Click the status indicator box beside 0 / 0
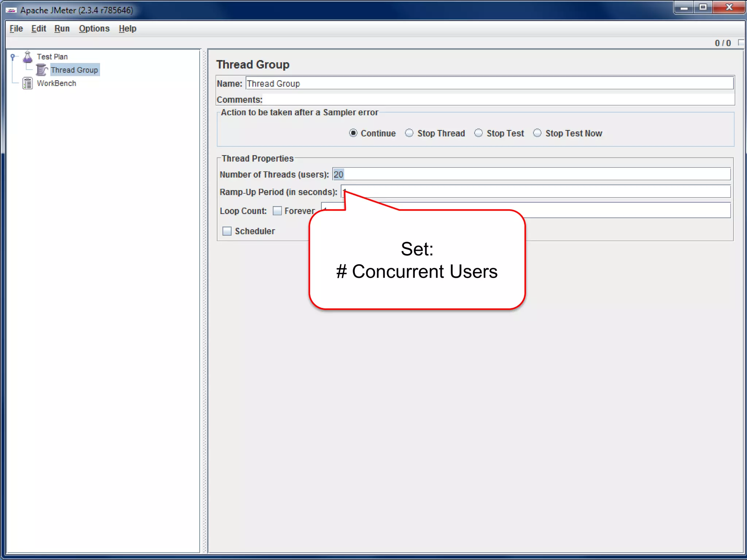This screenshot has height=560, width=747. click(741, 43)
